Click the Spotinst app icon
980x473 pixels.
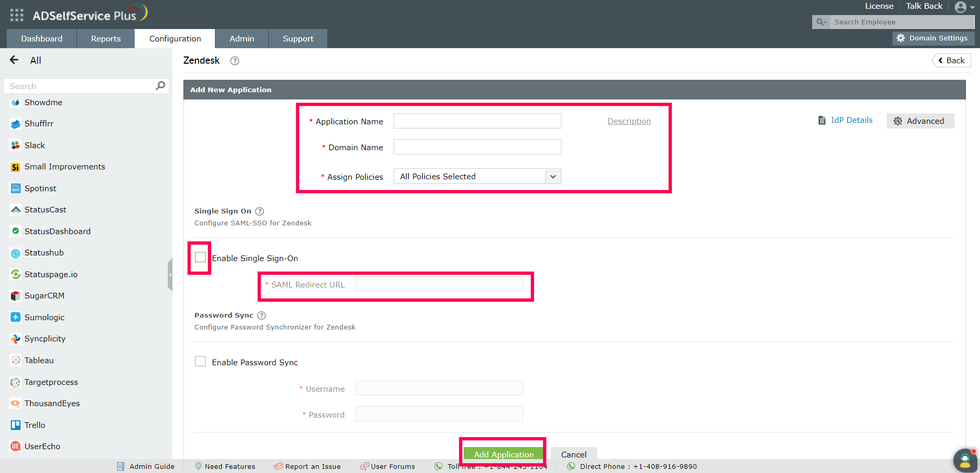coord(16,189)
